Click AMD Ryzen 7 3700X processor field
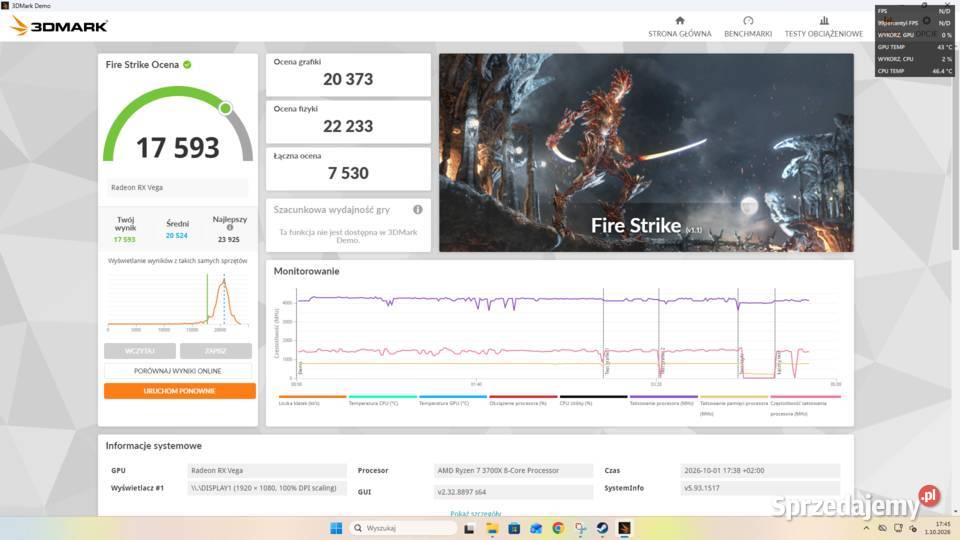 (513, 470)
